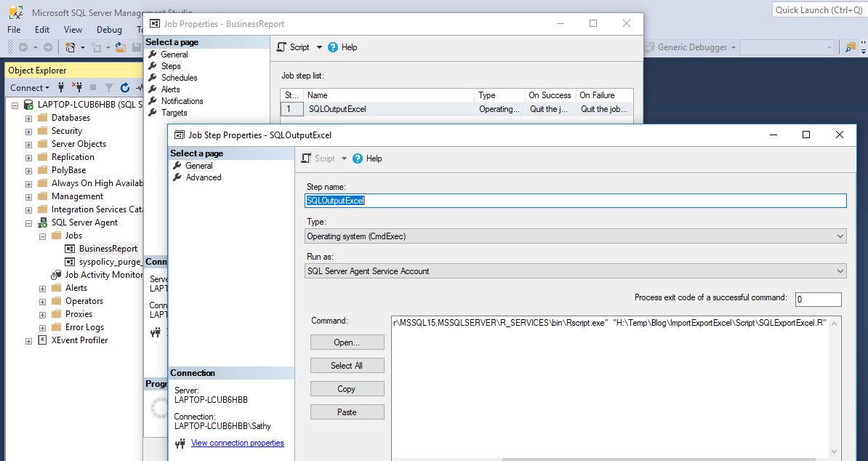Click the Open File toolbar icon in SSMS
The image size is (868, 461).
pyautogui.click(x=120, y=47)
